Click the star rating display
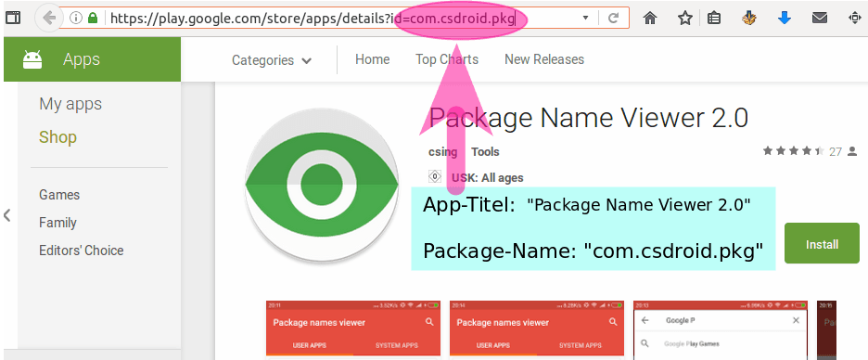The width and height of the screenshot is (868, 360). coord(794,150)
